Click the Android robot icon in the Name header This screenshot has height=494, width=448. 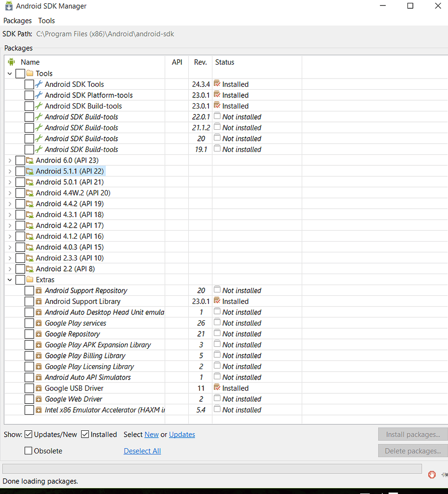point(11,62)
